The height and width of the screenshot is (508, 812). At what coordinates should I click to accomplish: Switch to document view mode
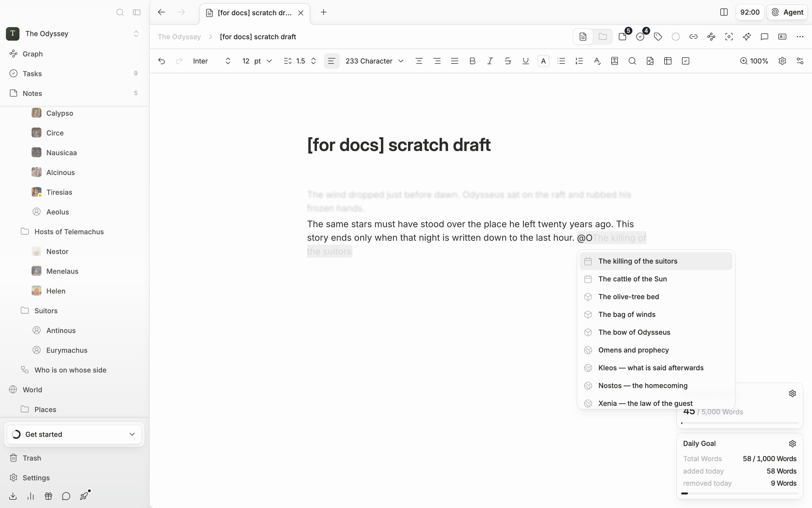(x=583, y=37)
